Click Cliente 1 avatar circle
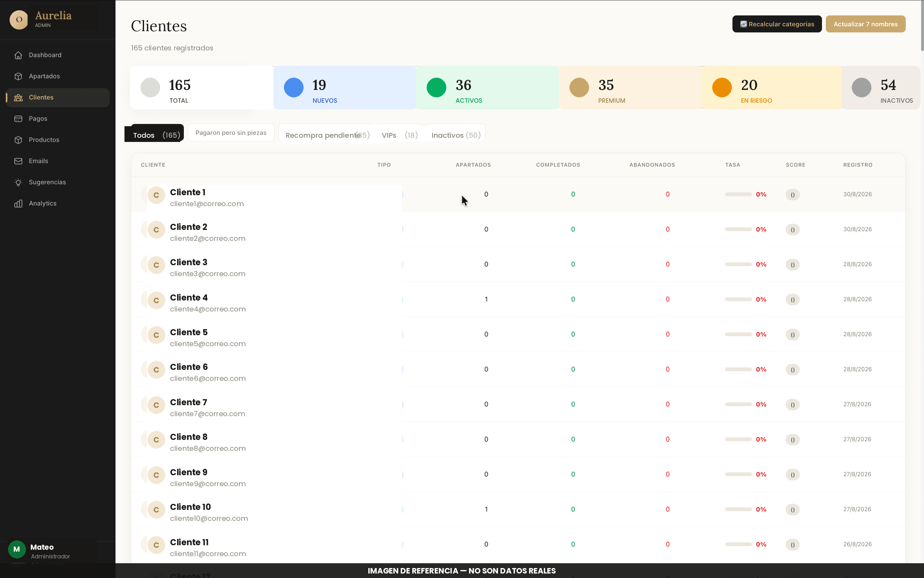924x578 pixels. pos(156,195)
